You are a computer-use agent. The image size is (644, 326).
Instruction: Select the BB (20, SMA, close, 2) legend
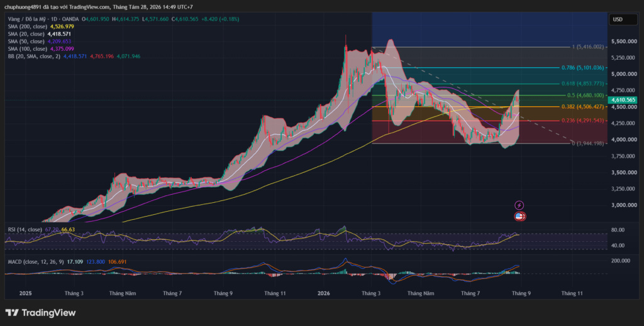coord(34,56)
